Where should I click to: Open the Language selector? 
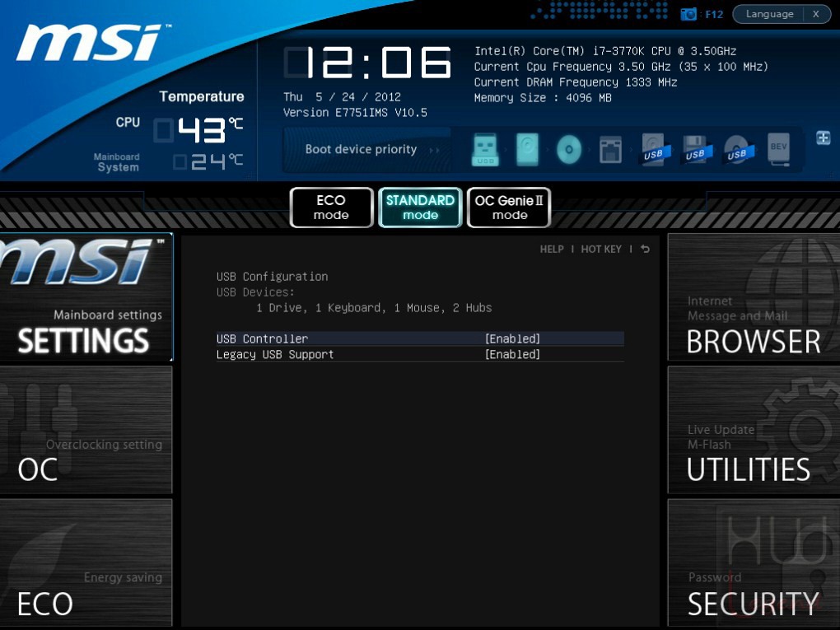(x=769, y=14)
